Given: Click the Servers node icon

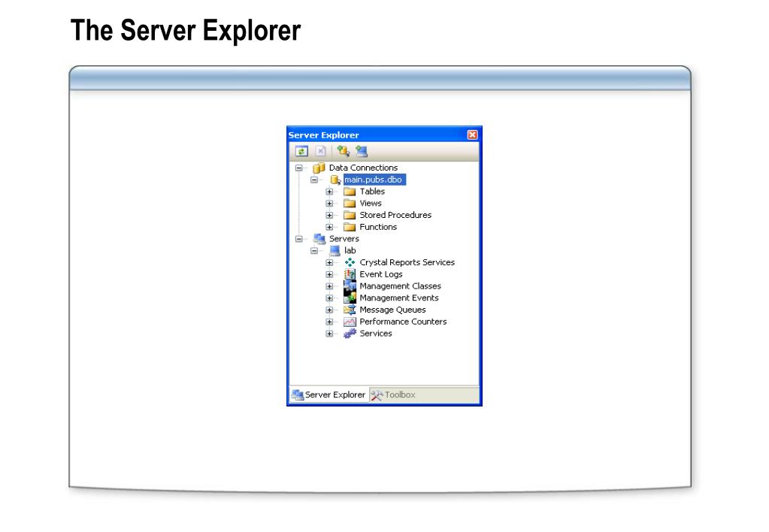Looking at the screenshot, I should (x=319, y=239).
